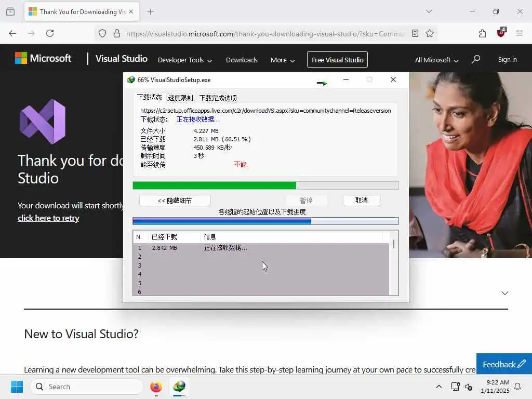Minimize the download manager dialog
This screenshot has height=399, width=532.
pyautogui.click(x=345, y=79)
